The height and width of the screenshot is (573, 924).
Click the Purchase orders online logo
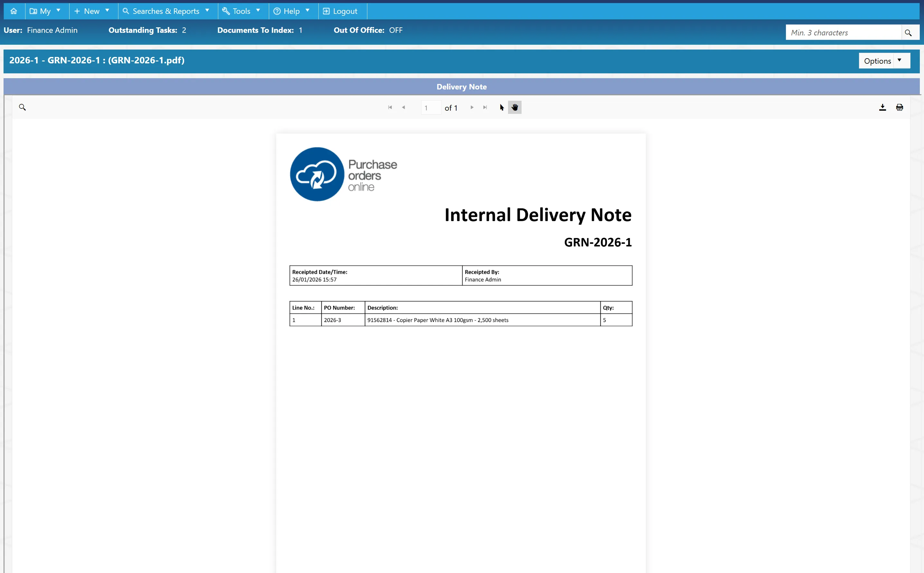pyautogui.click(x=344, y=174)
